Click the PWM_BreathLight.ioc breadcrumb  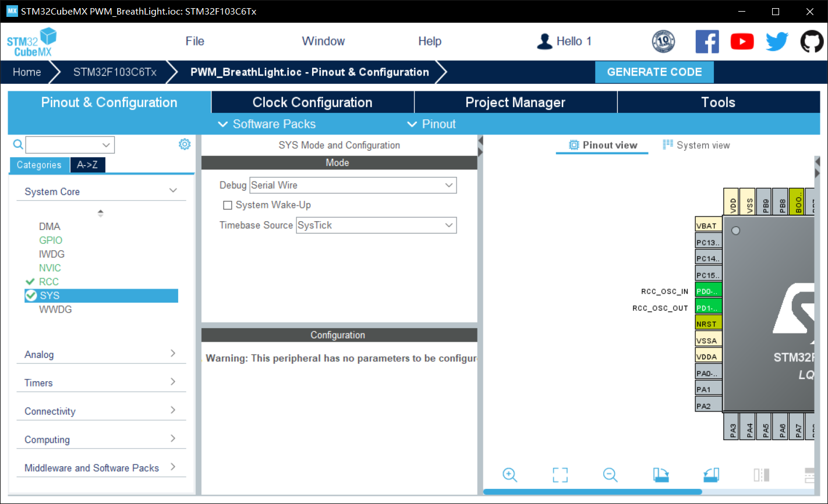[310, 72]
